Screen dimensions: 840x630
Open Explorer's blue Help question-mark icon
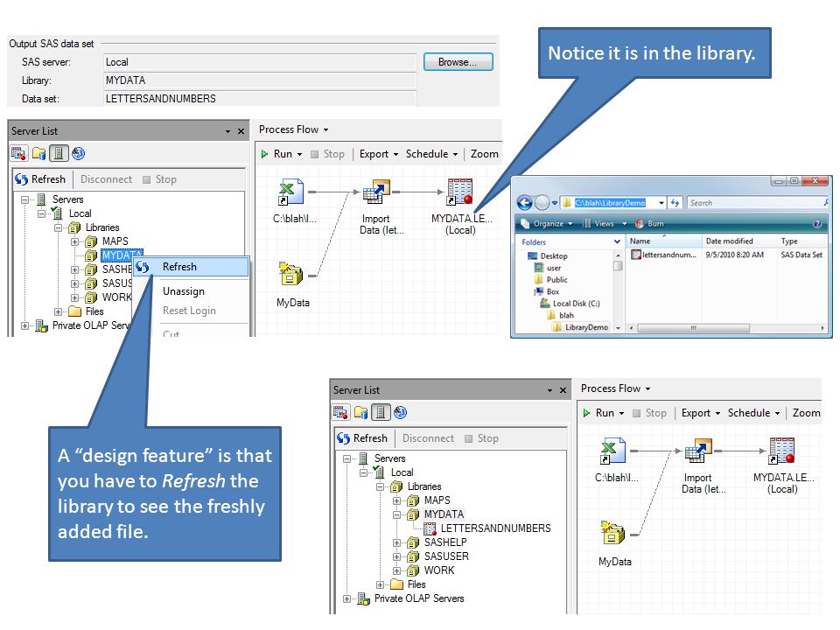[817, 224]
